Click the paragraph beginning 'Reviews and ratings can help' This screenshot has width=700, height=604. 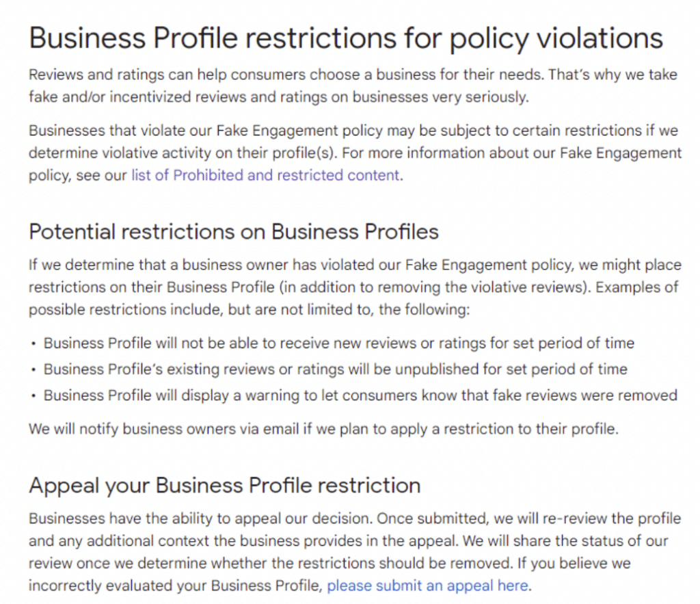click(353, 86)
